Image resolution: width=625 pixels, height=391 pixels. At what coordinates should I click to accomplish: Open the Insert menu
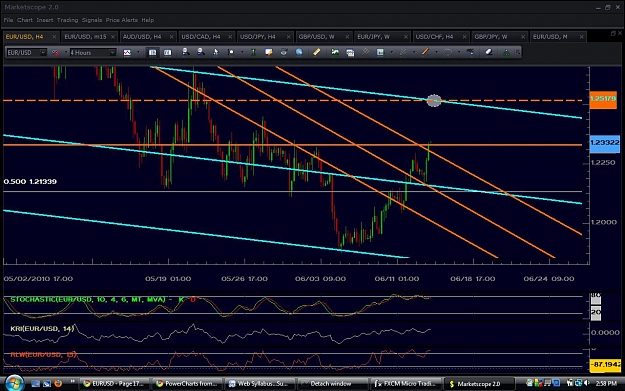click(45, 20)
